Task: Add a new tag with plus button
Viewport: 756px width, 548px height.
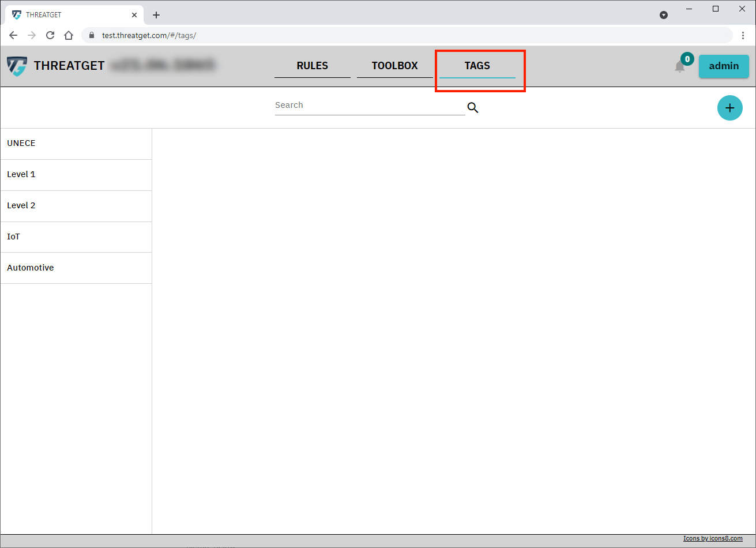Action: 729,108
